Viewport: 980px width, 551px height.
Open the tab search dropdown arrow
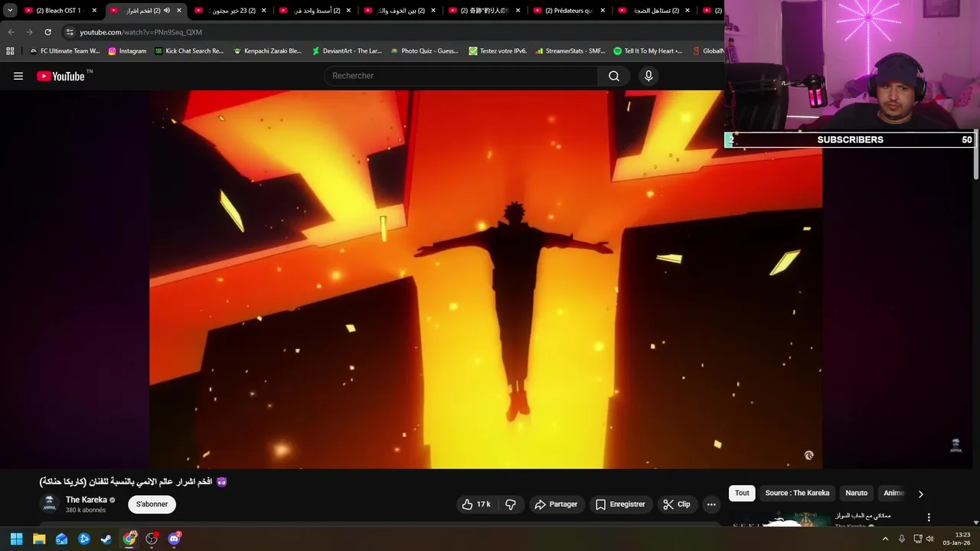coord(10,11)
